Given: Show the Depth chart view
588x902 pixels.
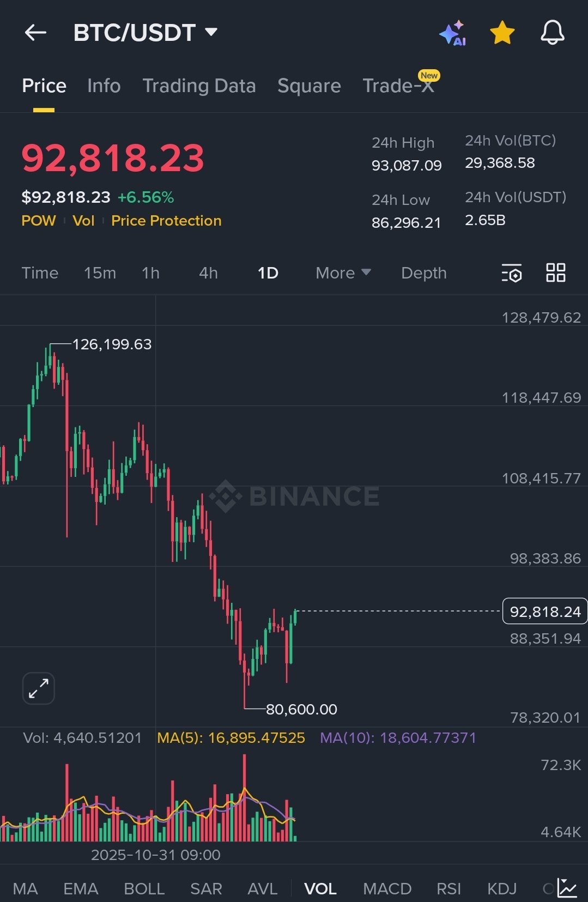Looking at the screenshot, I should click(423, 273).
